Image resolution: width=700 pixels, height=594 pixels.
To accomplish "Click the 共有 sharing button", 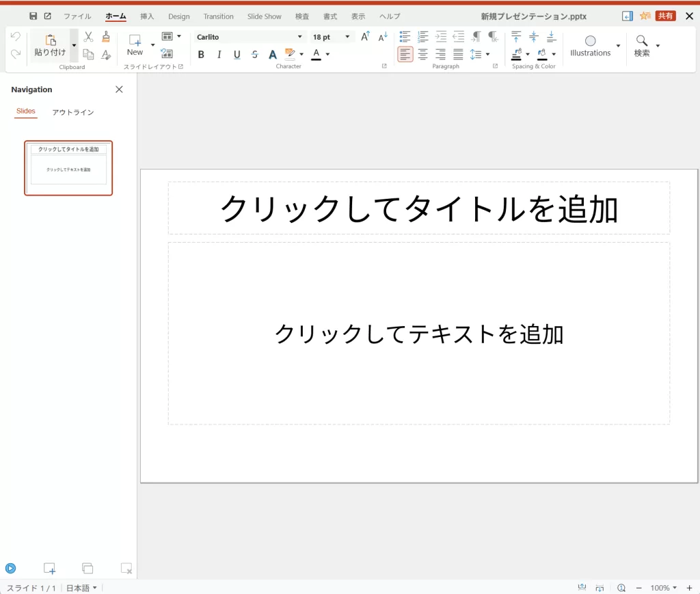I will (x=666, y=15).
